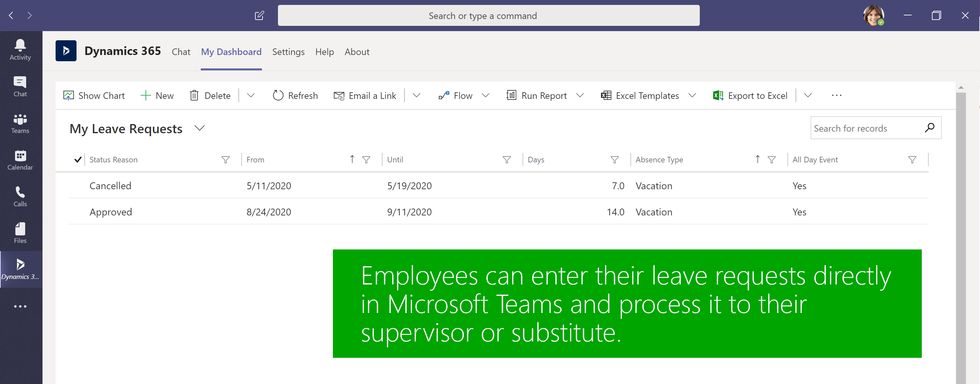Click the Excel Templates button
Viewport: 980px width, 384px height.
pyautogui.click(x=640, y=95)
